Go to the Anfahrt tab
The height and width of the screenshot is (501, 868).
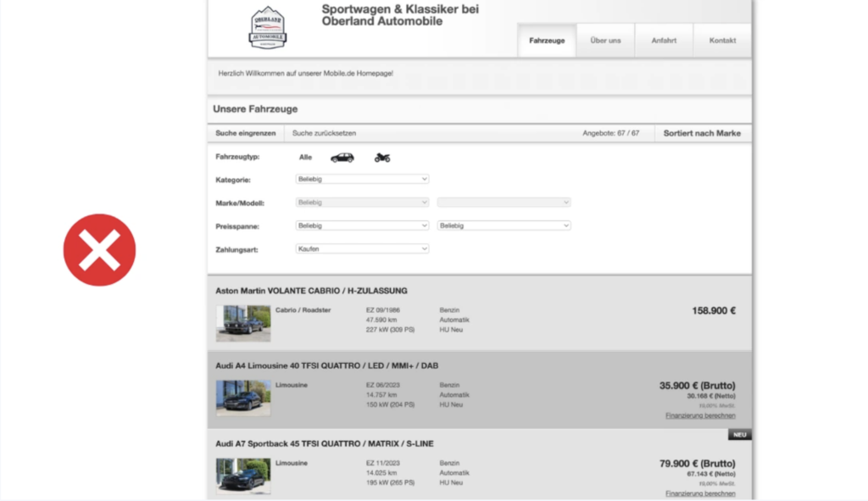[664, 41]
